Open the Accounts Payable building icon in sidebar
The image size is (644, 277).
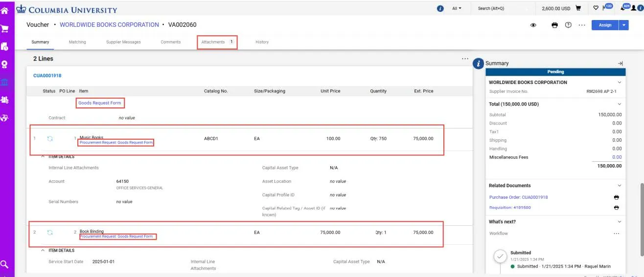(x=4, y=82)
